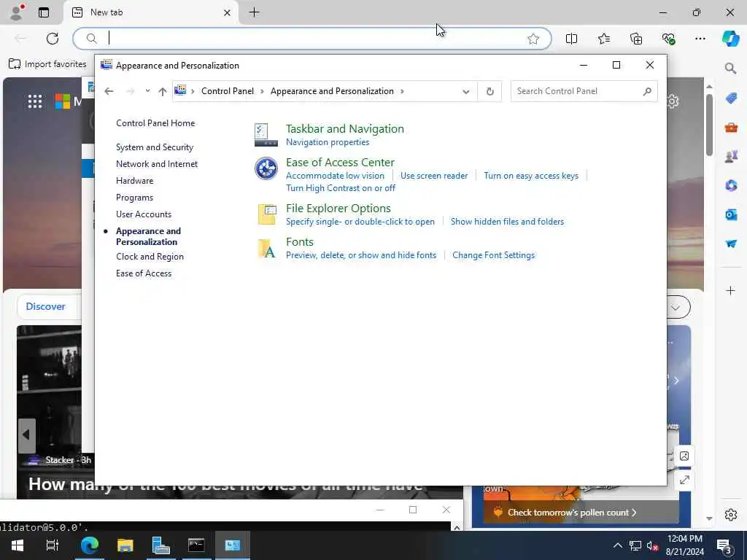The width and height of the screenshot is (747, 560).
Task: Open Edge sidebar Microsoft 365 icon
Action: coord(731,185)
